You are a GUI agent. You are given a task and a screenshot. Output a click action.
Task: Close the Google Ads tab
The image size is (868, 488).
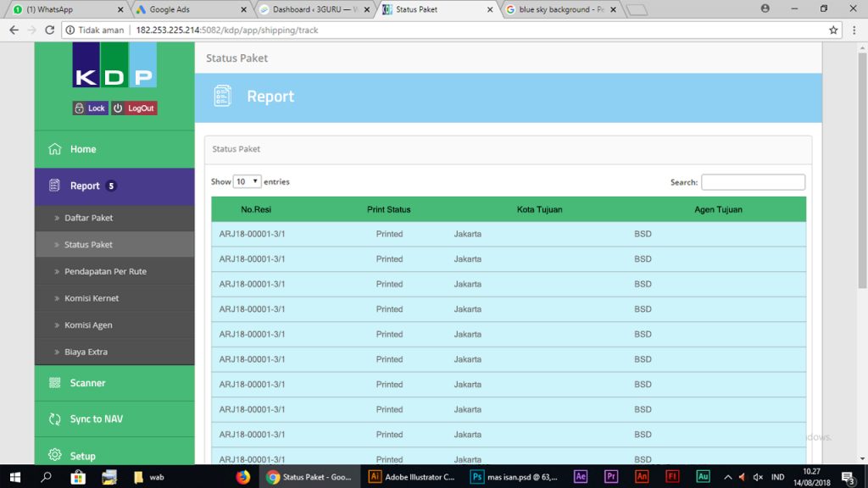pos(243,9)
